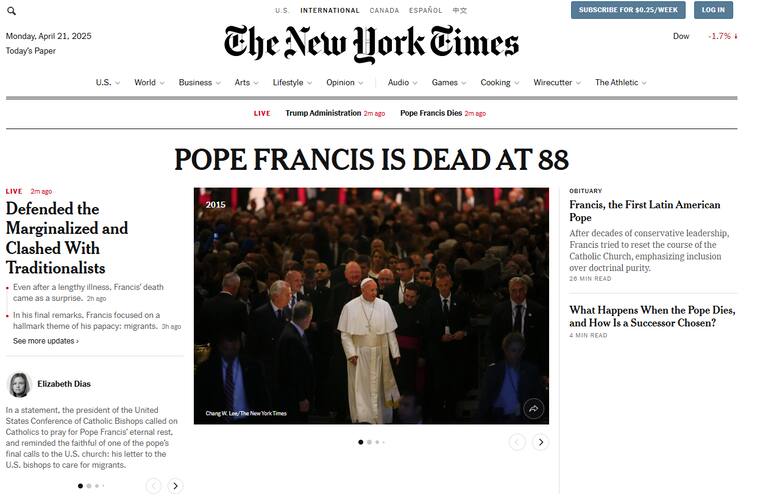Open the Pope Francis main photo

click(371, 305)
